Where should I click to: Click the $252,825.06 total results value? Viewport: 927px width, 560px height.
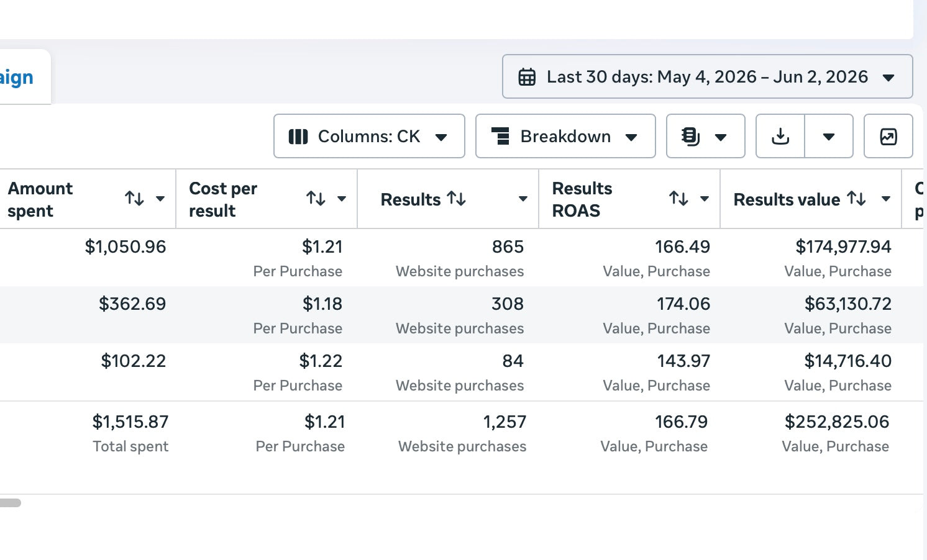[837, 422]
